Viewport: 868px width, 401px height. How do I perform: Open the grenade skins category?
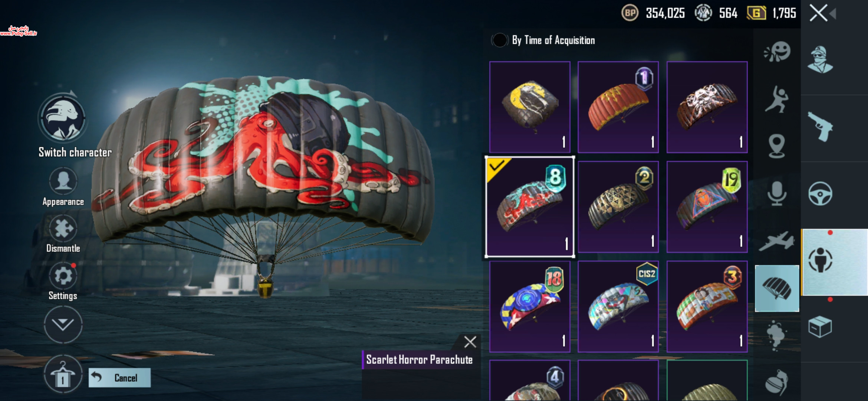(776, 382)
